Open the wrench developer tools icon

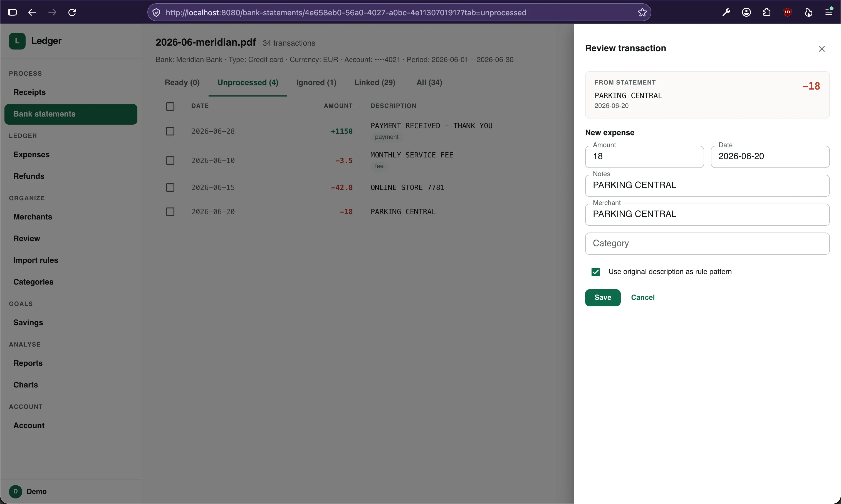coord(726,13)
